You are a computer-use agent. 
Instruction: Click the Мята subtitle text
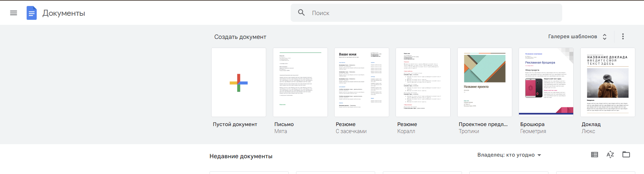[x=281, y=131]
